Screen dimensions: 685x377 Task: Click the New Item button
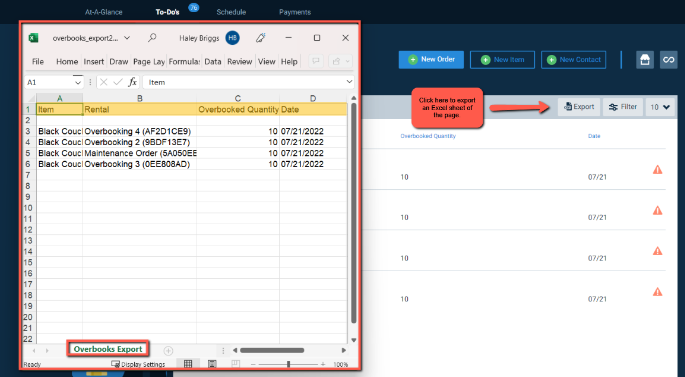502,60
